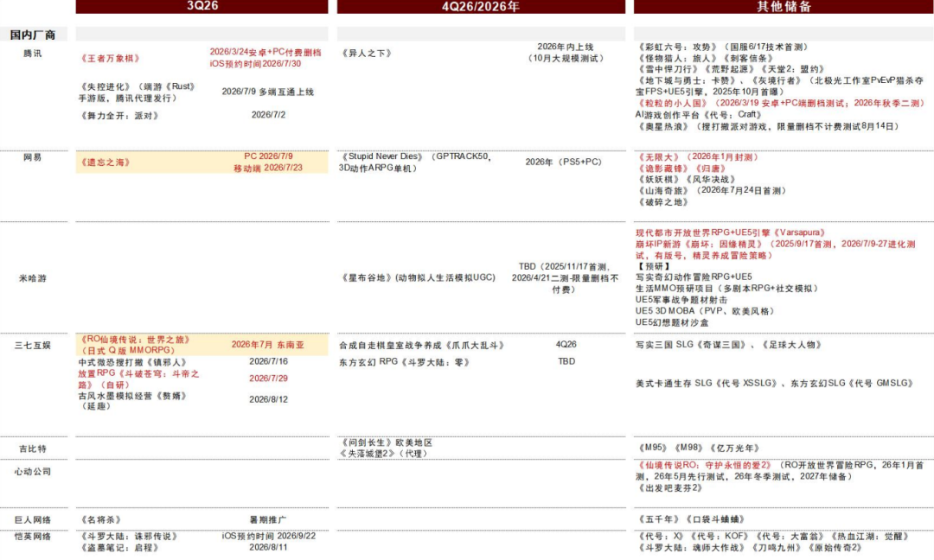This screenshot has width=934, height=560.
Task: Click the "iOS预约时间 2026/9/22" cell
Action: tap(269, 536)
